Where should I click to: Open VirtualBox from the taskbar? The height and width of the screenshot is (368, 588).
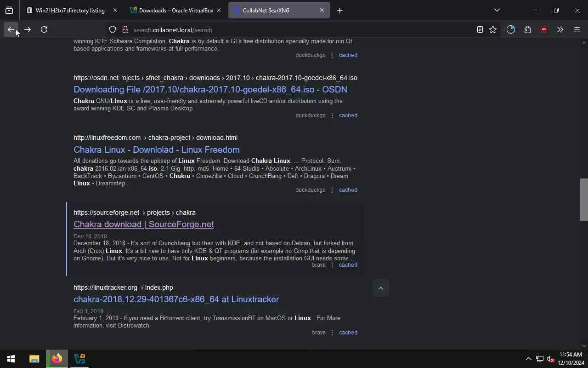tap(79, 359)
